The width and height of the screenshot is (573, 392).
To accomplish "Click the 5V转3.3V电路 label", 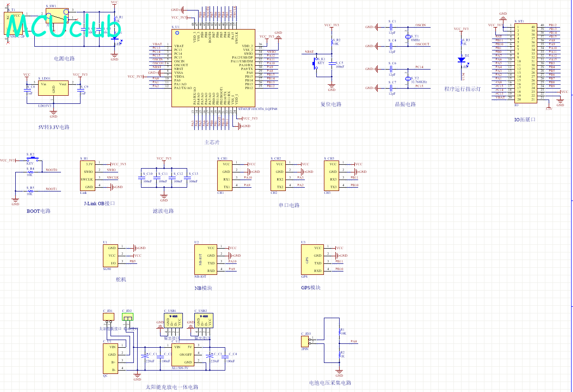I will 54,127.
